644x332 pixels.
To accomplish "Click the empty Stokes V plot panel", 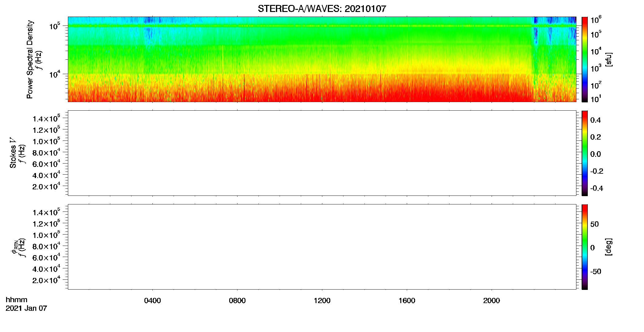I will 322,153.
